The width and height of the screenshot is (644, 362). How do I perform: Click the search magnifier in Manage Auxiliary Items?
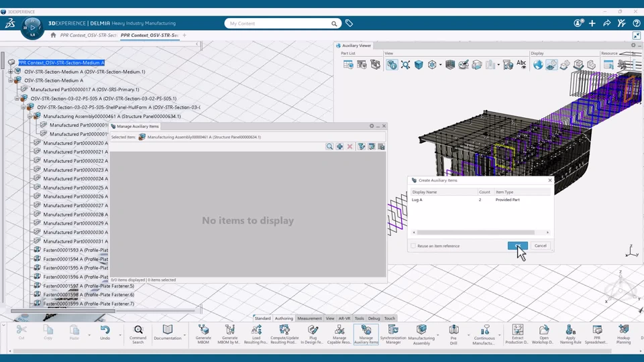pyautogui.click(x=329, y=146)
